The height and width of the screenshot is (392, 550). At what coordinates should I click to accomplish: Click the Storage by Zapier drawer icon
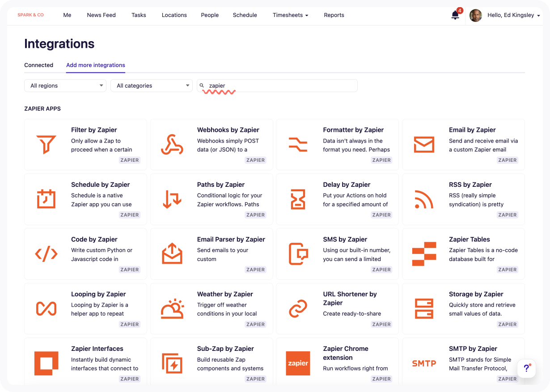(424, 308)
